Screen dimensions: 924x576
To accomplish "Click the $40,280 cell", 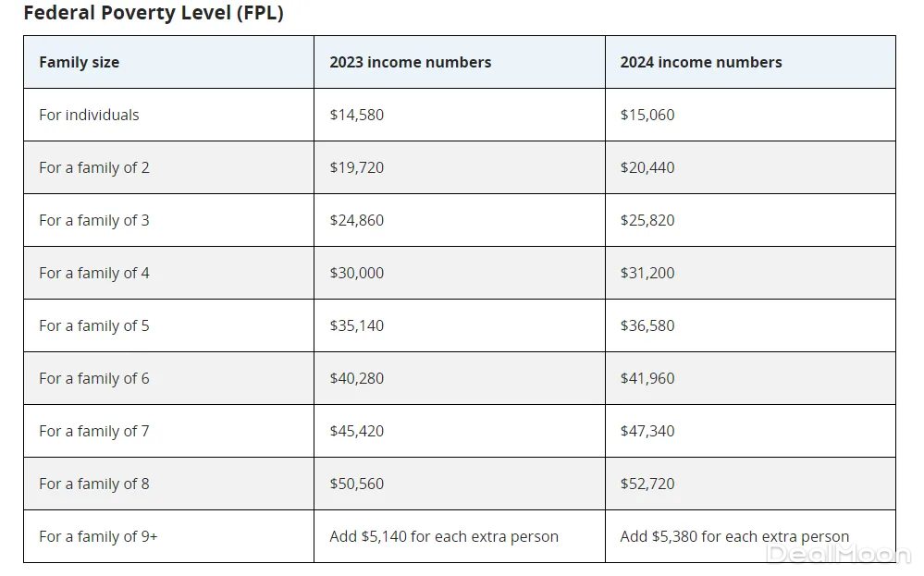I will [x=356, y=378].
